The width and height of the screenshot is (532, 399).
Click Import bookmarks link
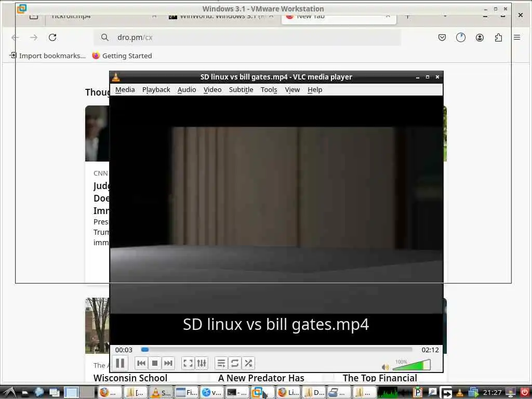(x=48, y=56)
